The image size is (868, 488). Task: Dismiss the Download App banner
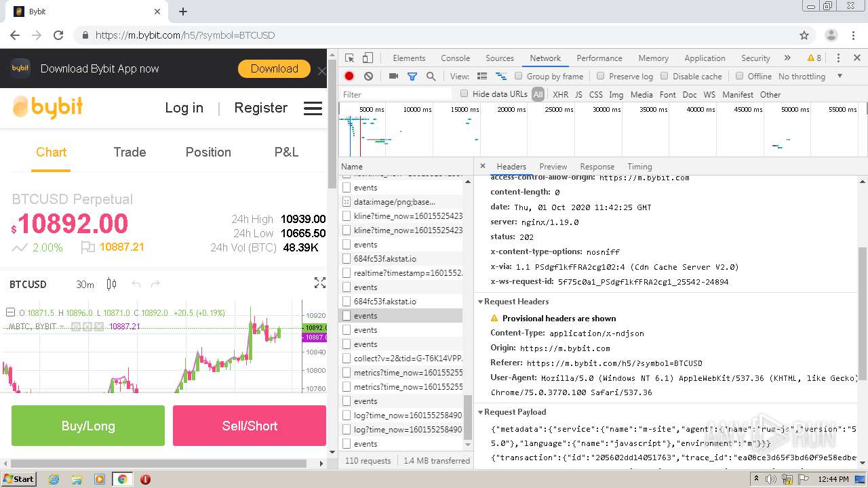pos(321,70)
